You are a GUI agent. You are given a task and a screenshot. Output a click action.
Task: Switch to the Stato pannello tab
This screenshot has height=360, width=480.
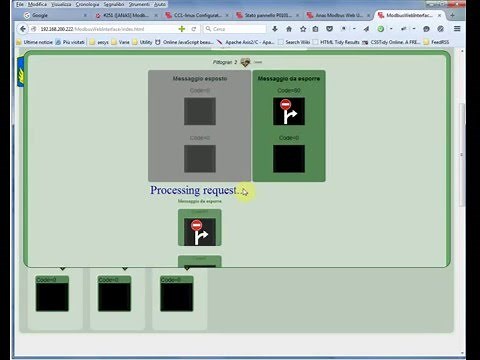tap(268, 15)
